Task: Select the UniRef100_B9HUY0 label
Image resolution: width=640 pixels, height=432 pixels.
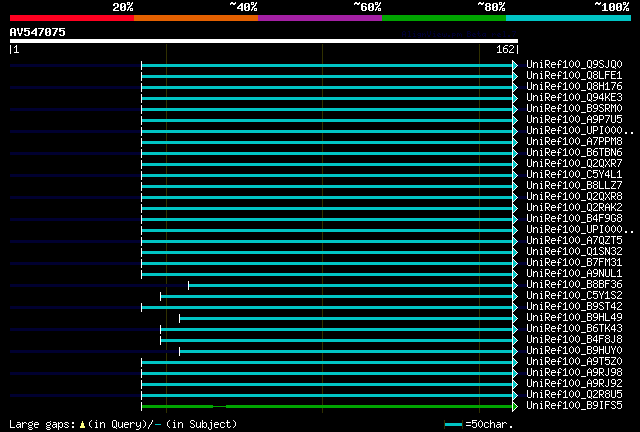Action: (x=574, y=351)
